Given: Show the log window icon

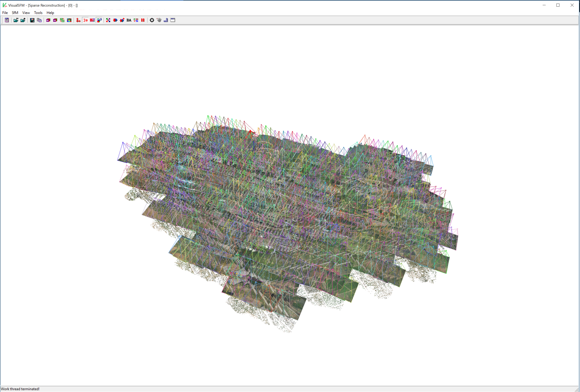Looking at the screenshot, I should click(7, 20).
